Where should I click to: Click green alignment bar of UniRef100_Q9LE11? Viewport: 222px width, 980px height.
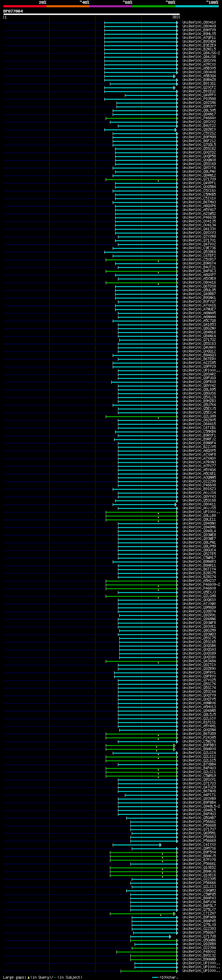(142, 520)
